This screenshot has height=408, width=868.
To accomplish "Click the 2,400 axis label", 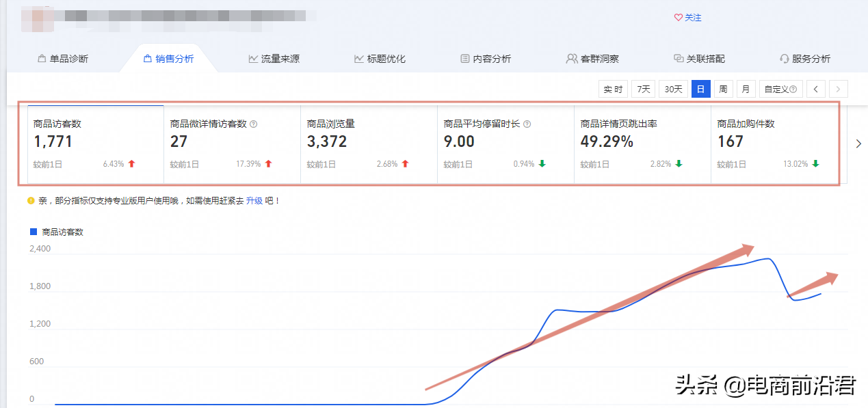I will click(x=40, y=249).
